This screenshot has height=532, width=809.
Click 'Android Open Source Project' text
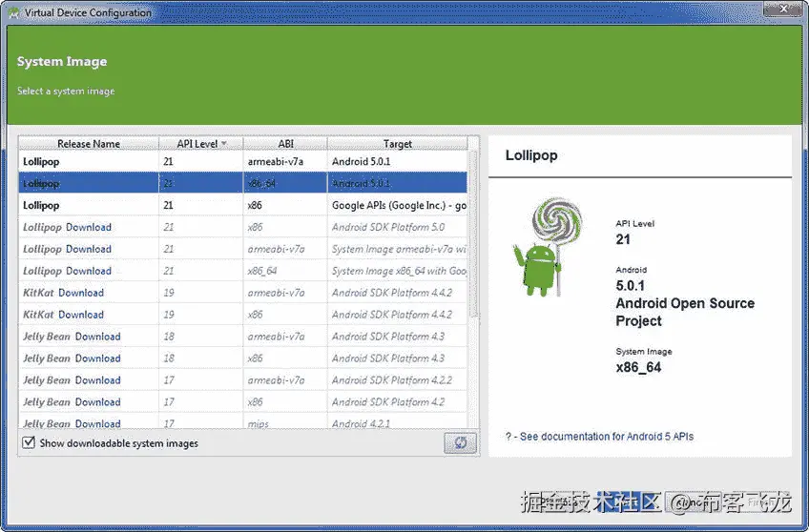pos(685,312)
